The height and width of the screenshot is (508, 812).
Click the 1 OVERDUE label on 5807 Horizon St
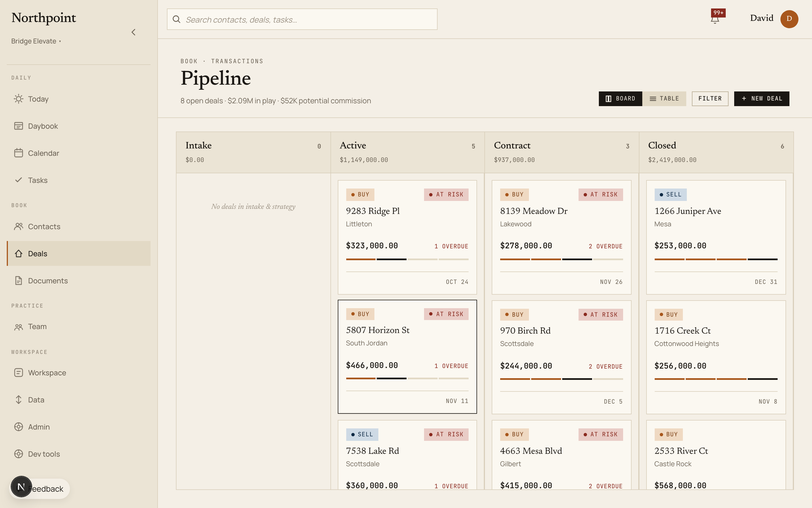click(x=451, y=366)
